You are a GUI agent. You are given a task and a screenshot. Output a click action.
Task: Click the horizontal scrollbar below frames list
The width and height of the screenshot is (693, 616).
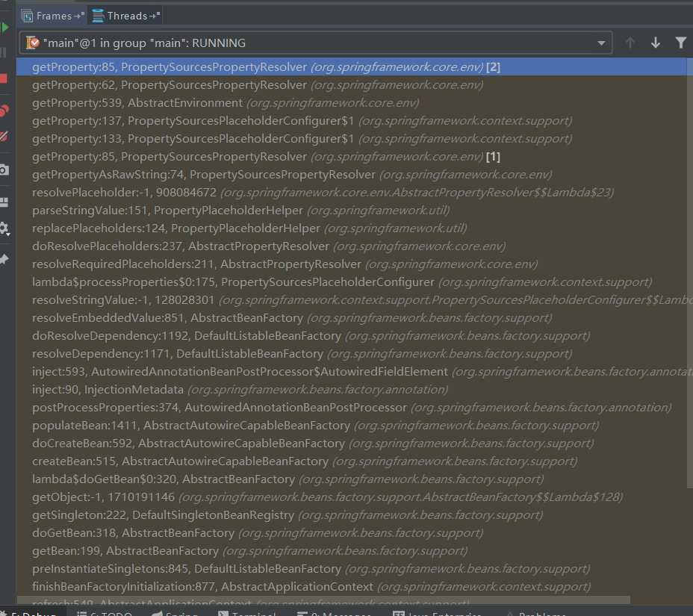tap(323, 600)
